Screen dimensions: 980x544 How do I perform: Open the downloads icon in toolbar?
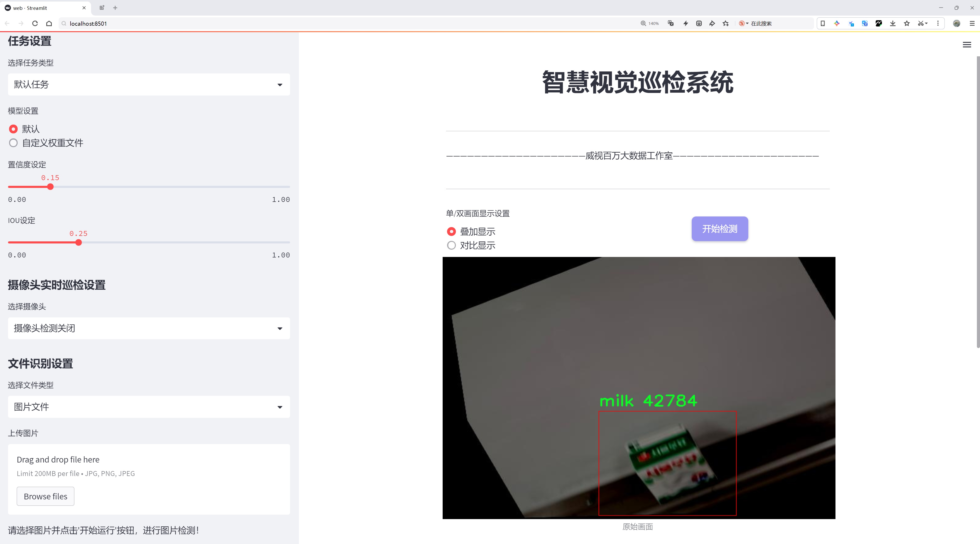(893, 24)
